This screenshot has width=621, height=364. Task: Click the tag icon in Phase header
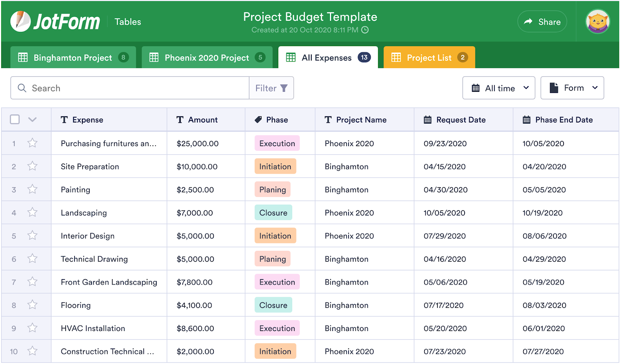pos(258,120)
